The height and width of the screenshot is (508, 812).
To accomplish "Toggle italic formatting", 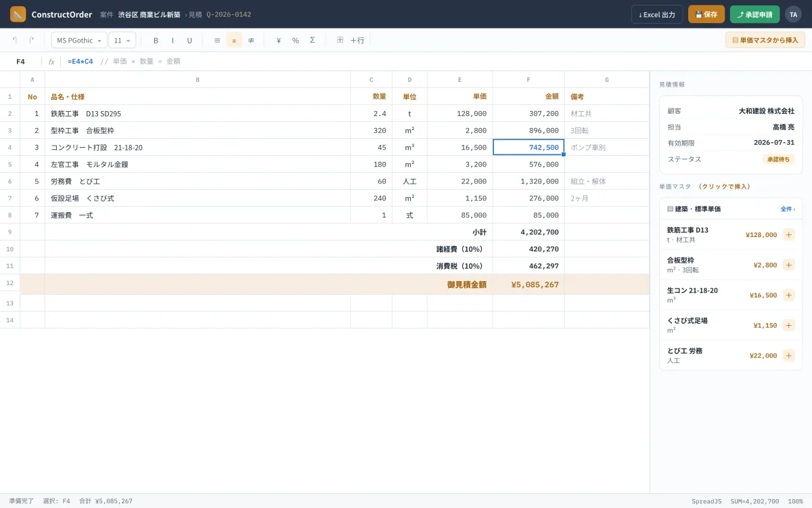I will tap(173, 40).
